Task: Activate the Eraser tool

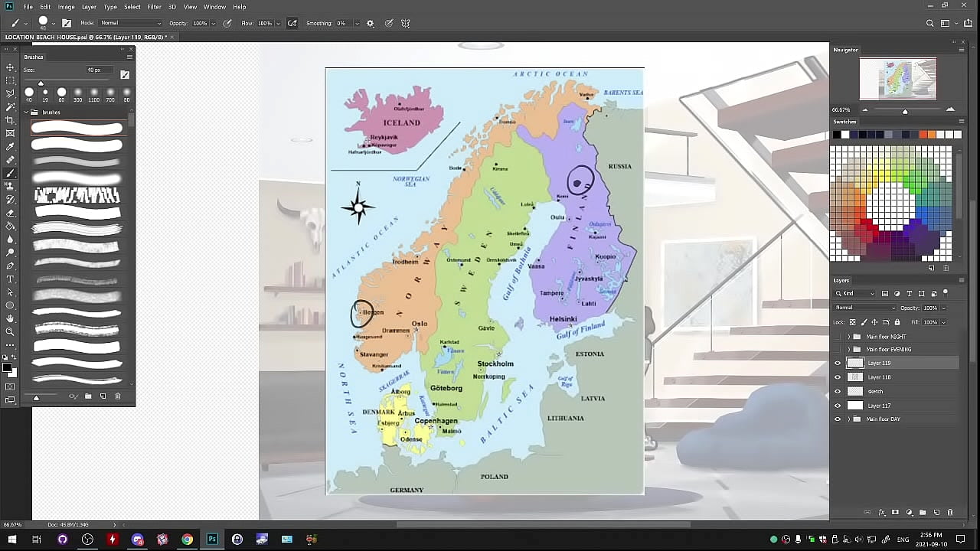Action: coord(10,213)
